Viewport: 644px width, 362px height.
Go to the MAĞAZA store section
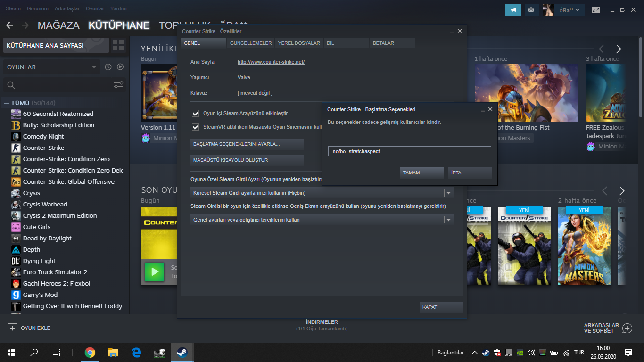[x=58, y=25]
